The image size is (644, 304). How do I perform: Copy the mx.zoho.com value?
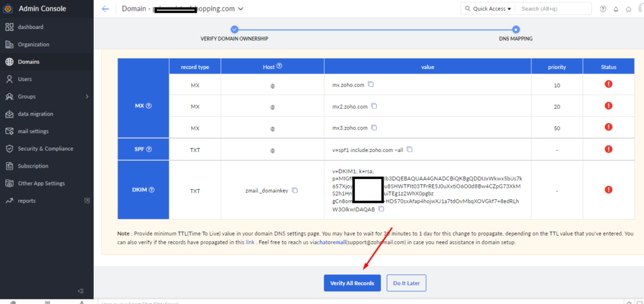pos(371,85)
